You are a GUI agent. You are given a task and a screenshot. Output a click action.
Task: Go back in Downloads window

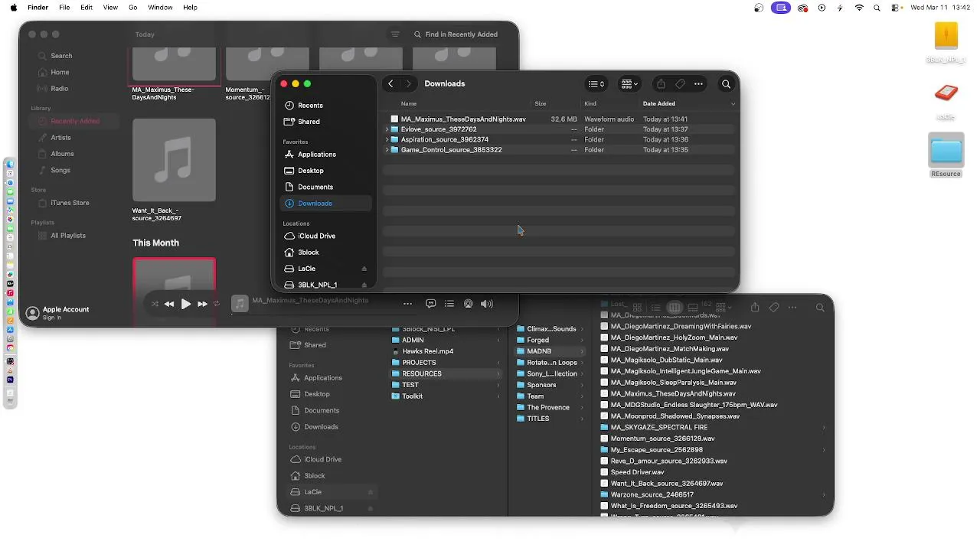(x=390, y=84)
